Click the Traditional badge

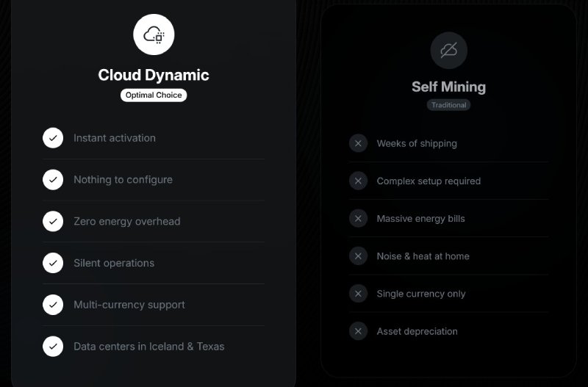[448, 105]
